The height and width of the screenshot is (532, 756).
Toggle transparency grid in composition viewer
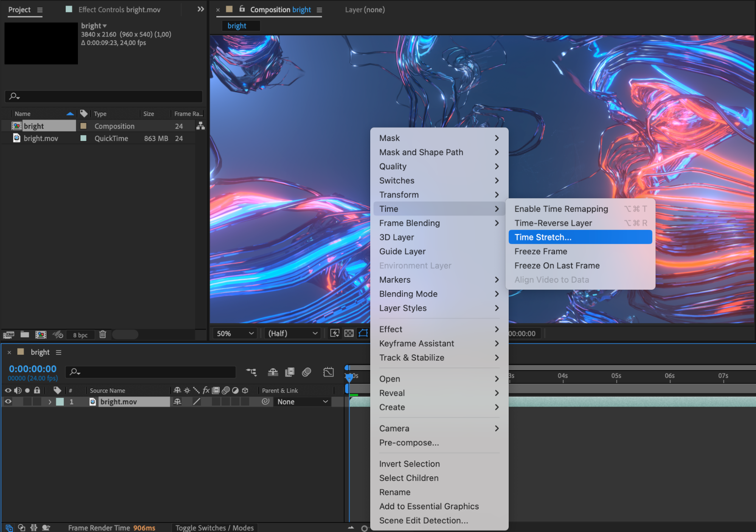click(x=349, y=333)
